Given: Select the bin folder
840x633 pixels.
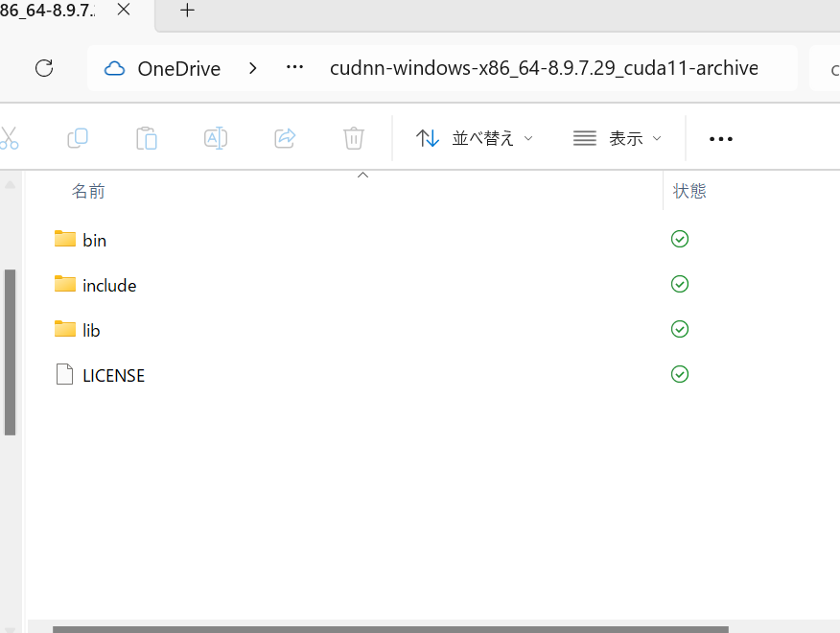Looking at the screenshot, I should pos(94,240).
